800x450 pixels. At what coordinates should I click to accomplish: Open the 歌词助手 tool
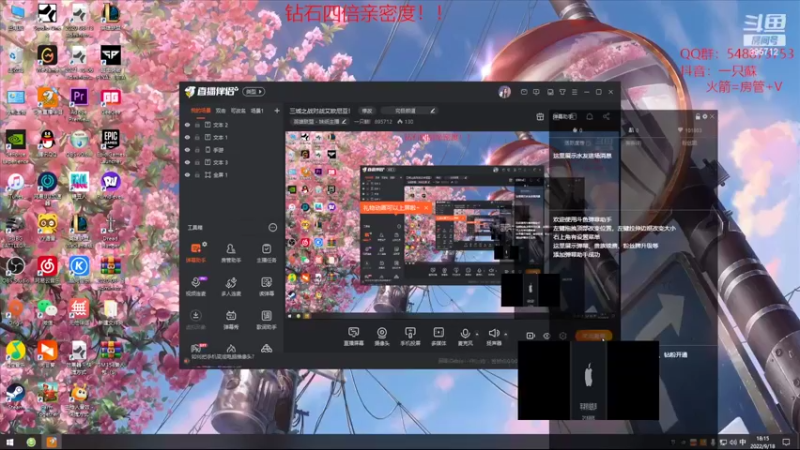pyautogui.click(x=266, y=320)
